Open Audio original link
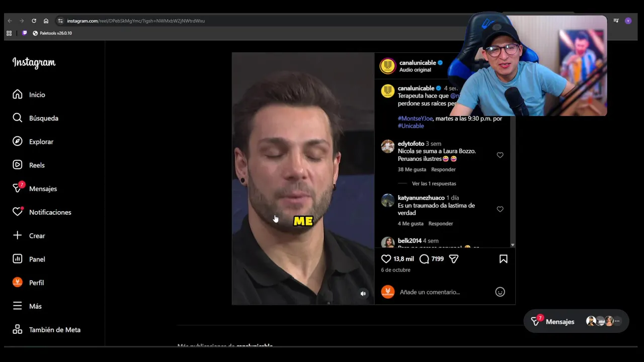Screen dimensions: 644x362 click(x=415, y=70)
